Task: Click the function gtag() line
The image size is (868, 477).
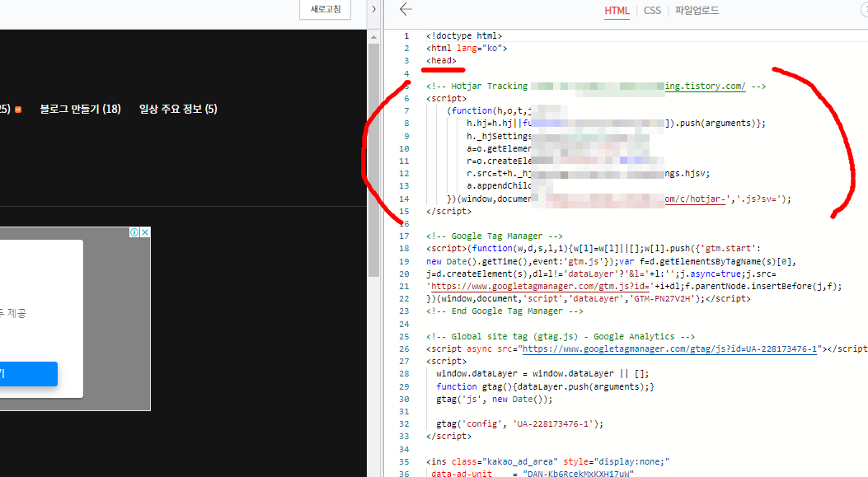Action: [x=545, y=386]
